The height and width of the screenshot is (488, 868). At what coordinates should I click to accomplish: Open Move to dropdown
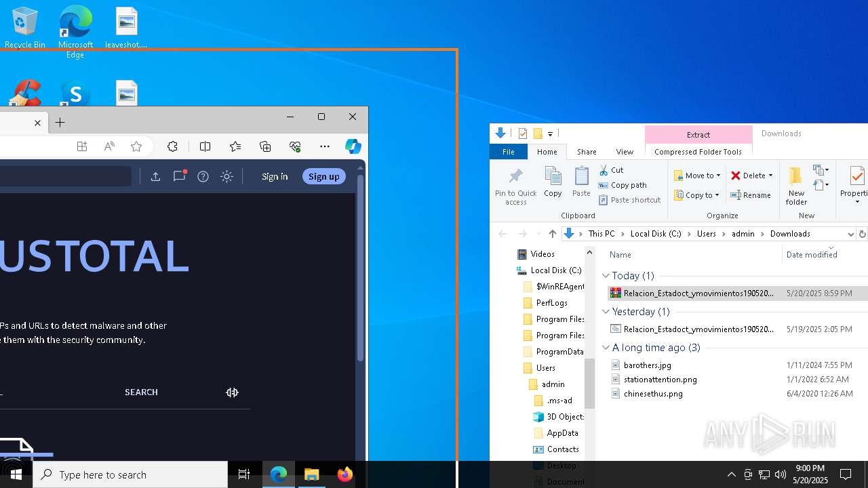coord(697,176)
